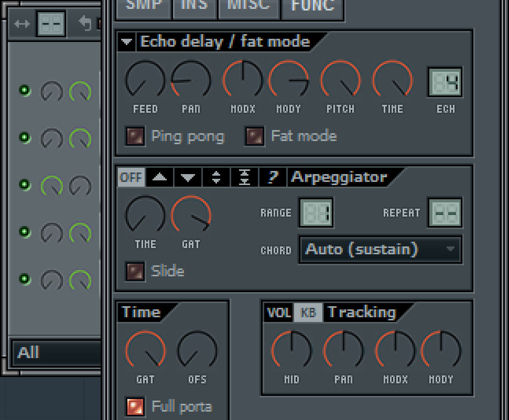Disable Full porta in the Time panel

click(135, 406)
